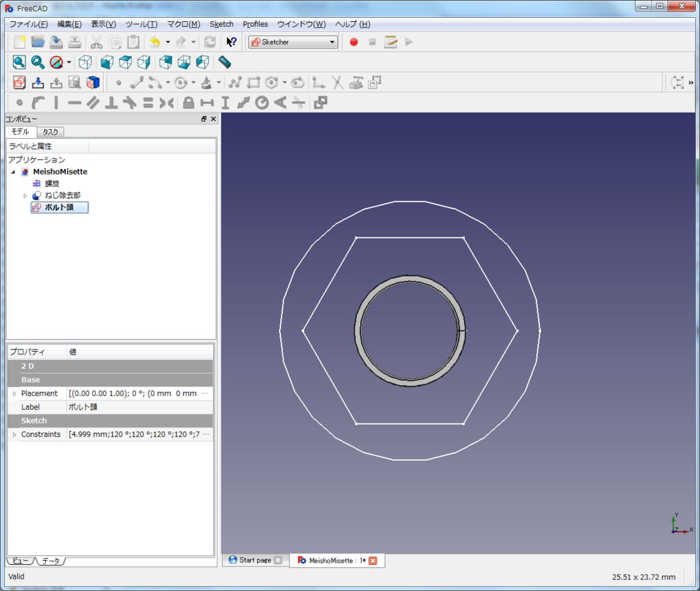Click Fit selection zoom icon
700x591 pixels.
click(38, 62)
